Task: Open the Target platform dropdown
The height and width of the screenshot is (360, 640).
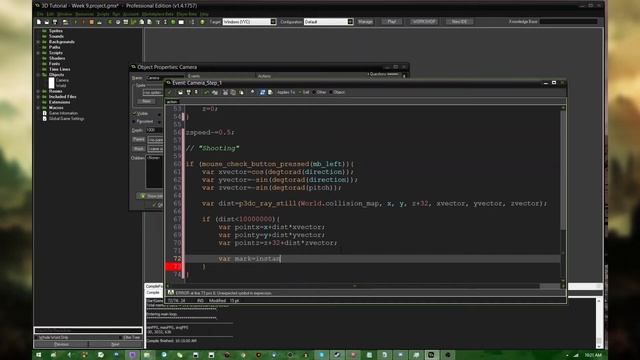Action: click(x=273, y=22)
